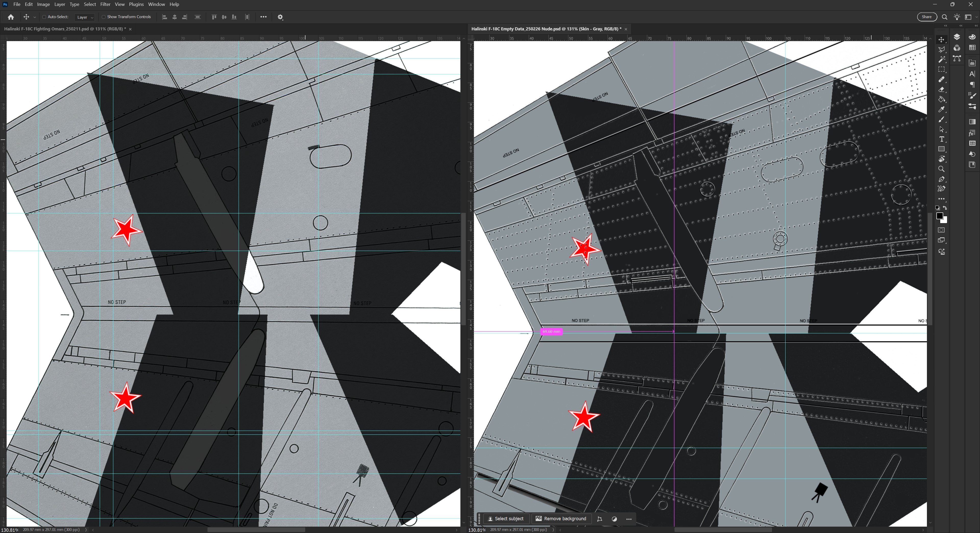Select the Eyedropper tool
Viewport: 980px width, 533px height.
941,110
